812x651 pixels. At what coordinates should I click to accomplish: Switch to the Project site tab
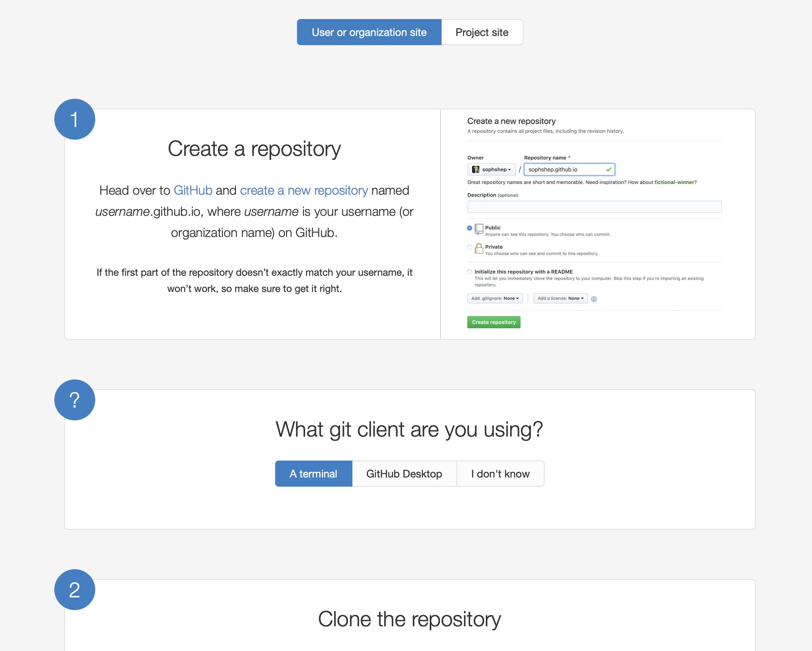click(x=482, y=32)
